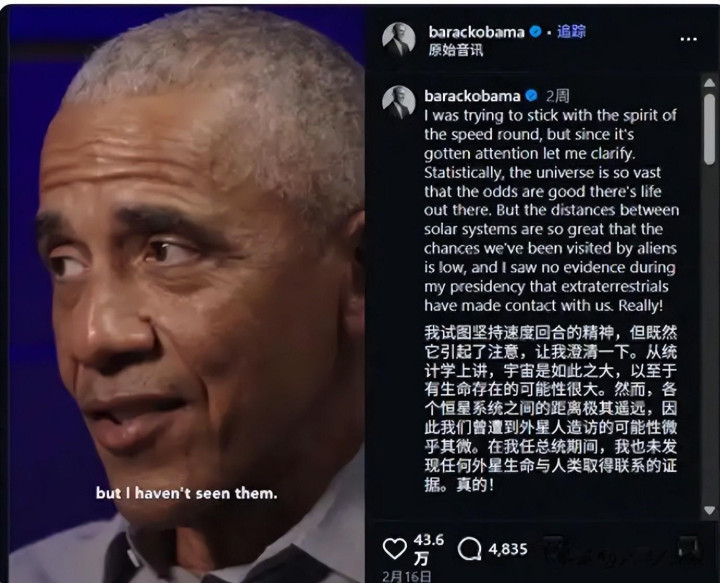
Task: Click the scrollbar down arrow in caption panel
Action: tap(709, 510)
